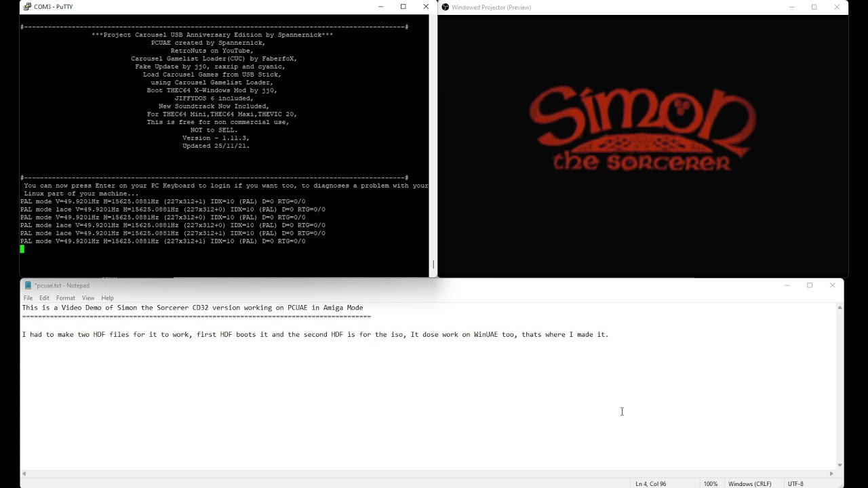The height and width of the screenshot is (488, 868).
Task: Click the "*pcuae.txt - Notepad" window title
Action: click(62, 285)
